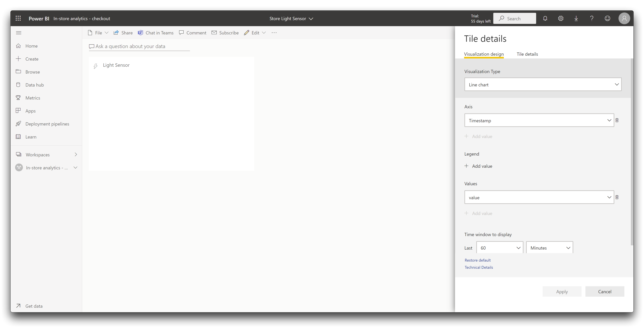Screen dimensions: 644x328
Task: Click the Search box in header
Action: 515,19
